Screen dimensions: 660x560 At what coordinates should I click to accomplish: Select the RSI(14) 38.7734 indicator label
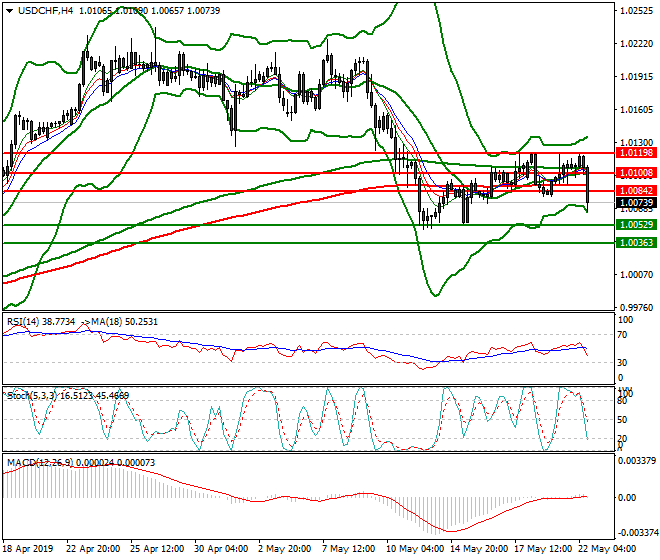click(41, 322)
